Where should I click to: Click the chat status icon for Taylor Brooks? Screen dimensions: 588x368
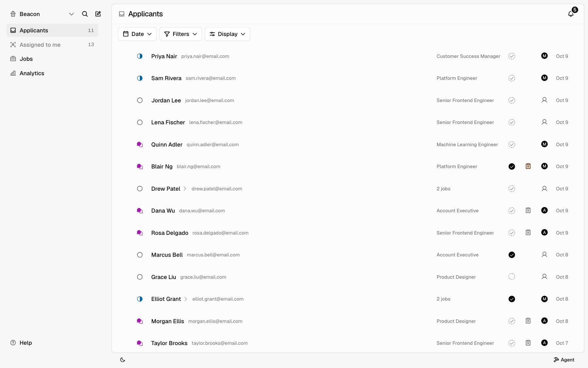[x=140, y=343]
